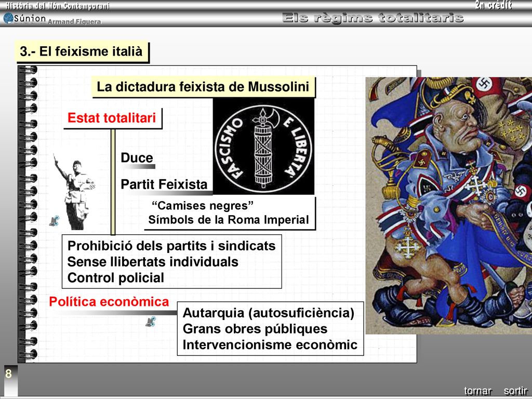The height and width of the screenshot is (399, 532).
Task: Select 'Símbols de la Roma Imperial' text
Action: pyautogui.click(x=229, y=220)
